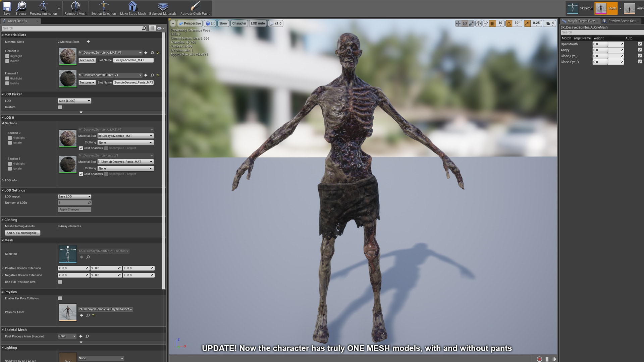
Task: Open the LOD Picker dropdown showing Auto (LOD0)
Action: (74, 101)
